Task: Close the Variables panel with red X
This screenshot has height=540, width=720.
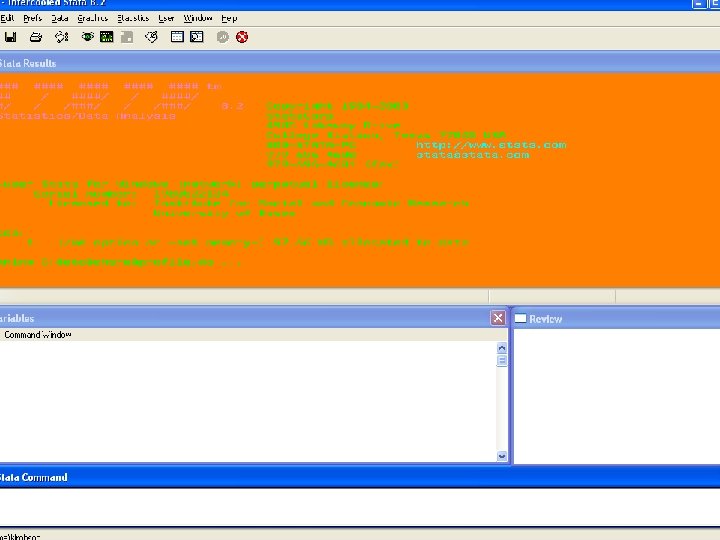Action: point(498,318)
